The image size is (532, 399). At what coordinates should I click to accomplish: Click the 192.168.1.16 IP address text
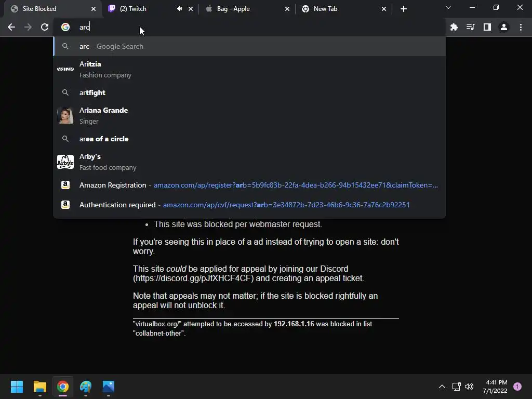click(294, 324)
